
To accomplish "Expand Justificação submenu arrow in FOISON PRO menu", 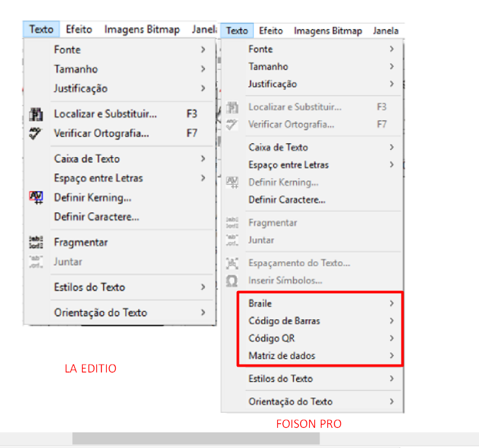I will (392, 84).
